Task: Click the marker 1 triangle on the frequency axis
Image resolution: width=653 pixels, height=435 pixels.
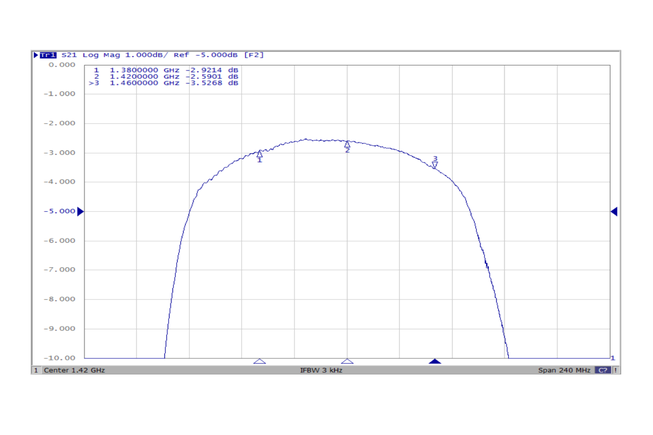Action: point(260,362)
